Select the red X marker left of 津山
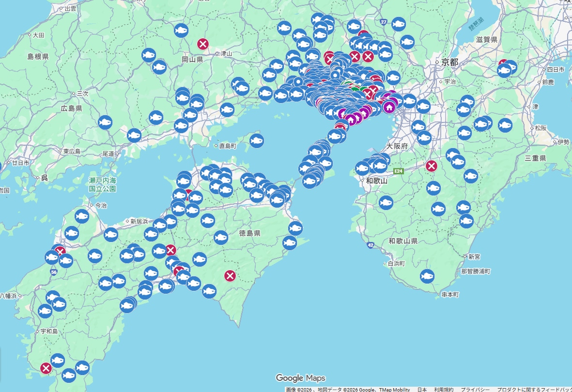This screenshot has height=392, width=572. [203, 44]
